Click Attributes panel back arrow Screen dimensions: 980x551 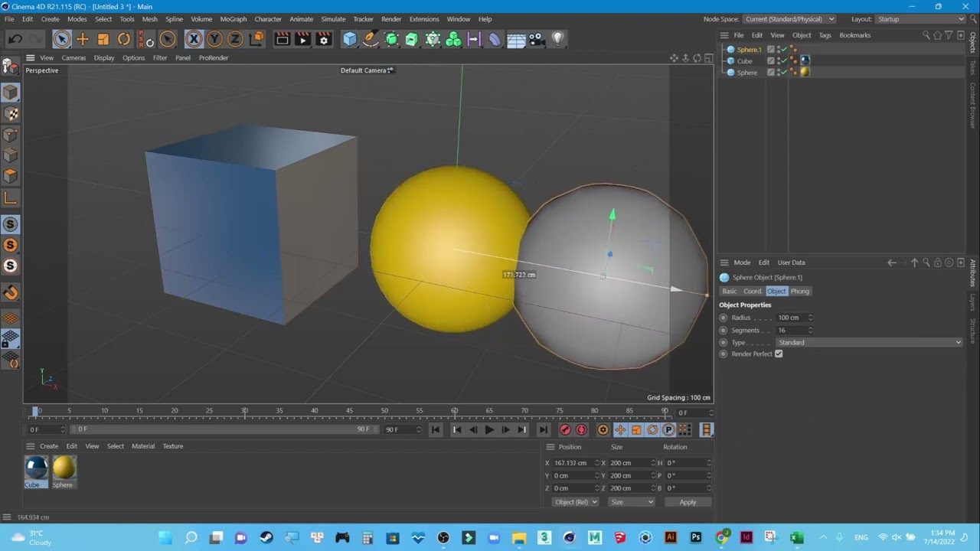[892, 262]
